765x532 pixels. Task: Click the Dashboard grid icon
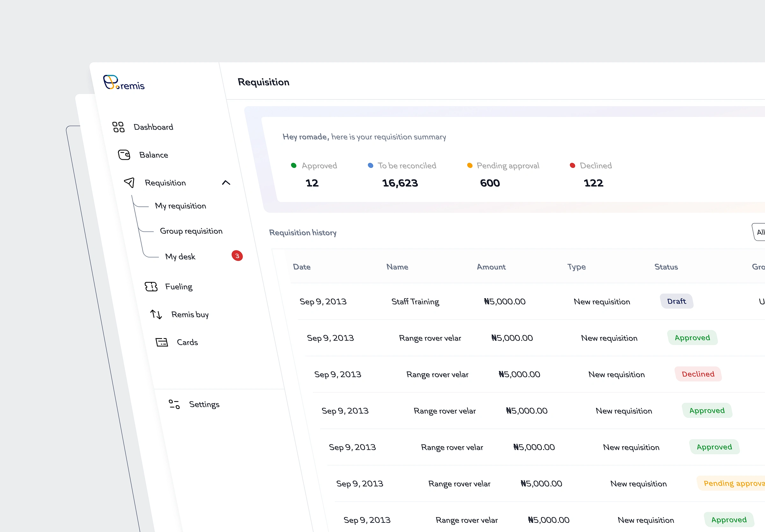(118, 127)
